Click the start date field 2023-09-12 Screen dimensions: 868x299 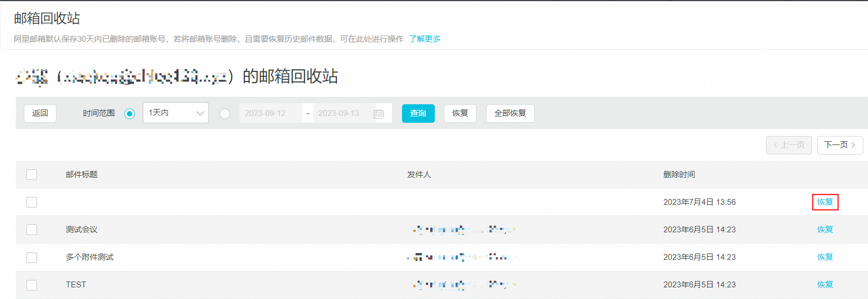[x=270, y=113]
